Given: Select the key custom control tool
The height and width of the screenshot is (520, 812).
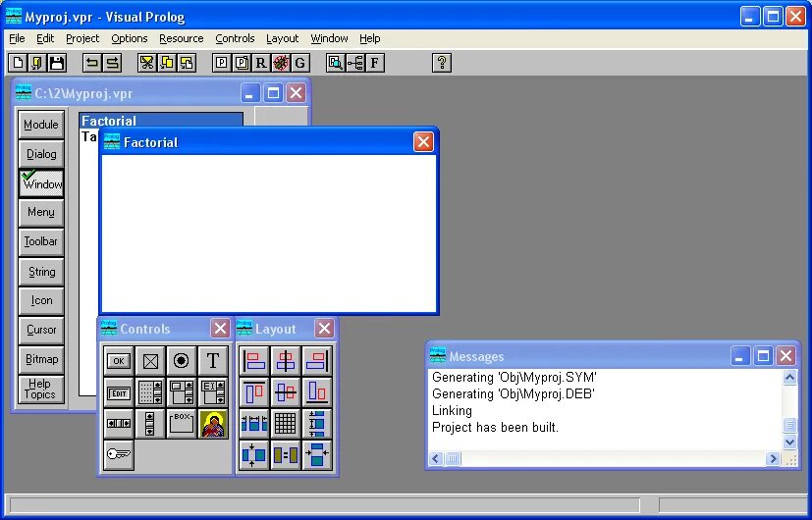Looking at the screenshot, I should (x=119, y=455).
